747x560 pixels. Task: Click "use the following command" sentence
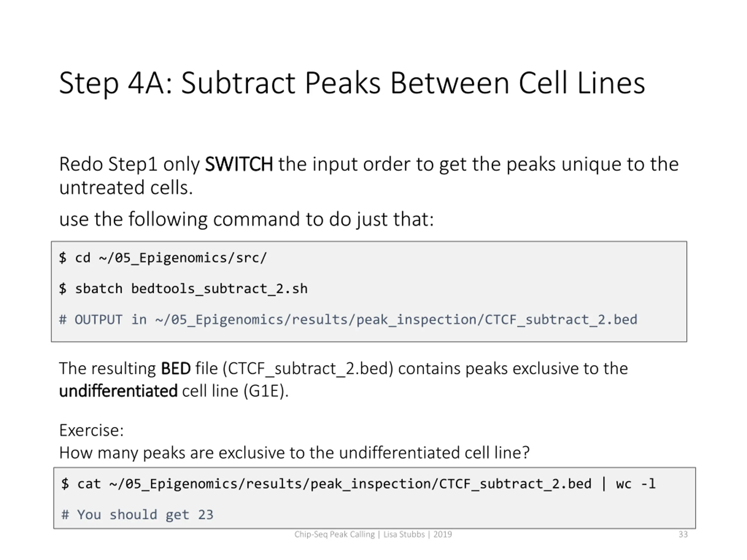tap(246, 219)
